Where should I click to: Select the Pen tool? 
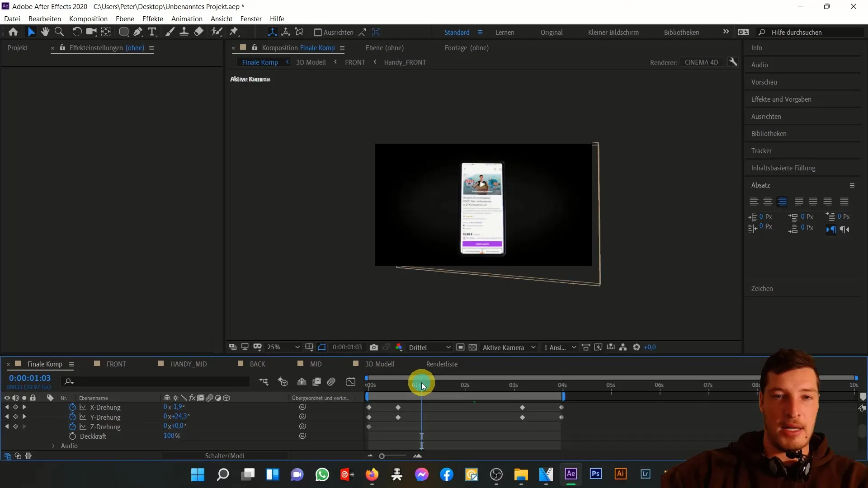coord(138,32)
